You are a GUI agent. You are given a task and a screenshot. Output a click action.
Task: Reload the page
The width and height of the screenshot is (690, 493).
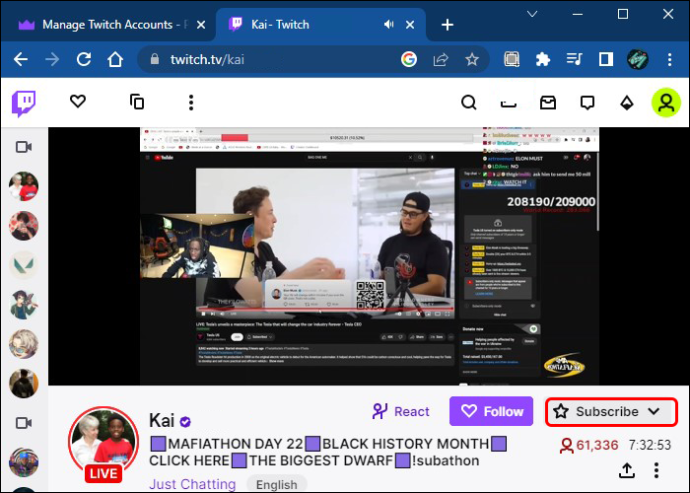(84, 59)
